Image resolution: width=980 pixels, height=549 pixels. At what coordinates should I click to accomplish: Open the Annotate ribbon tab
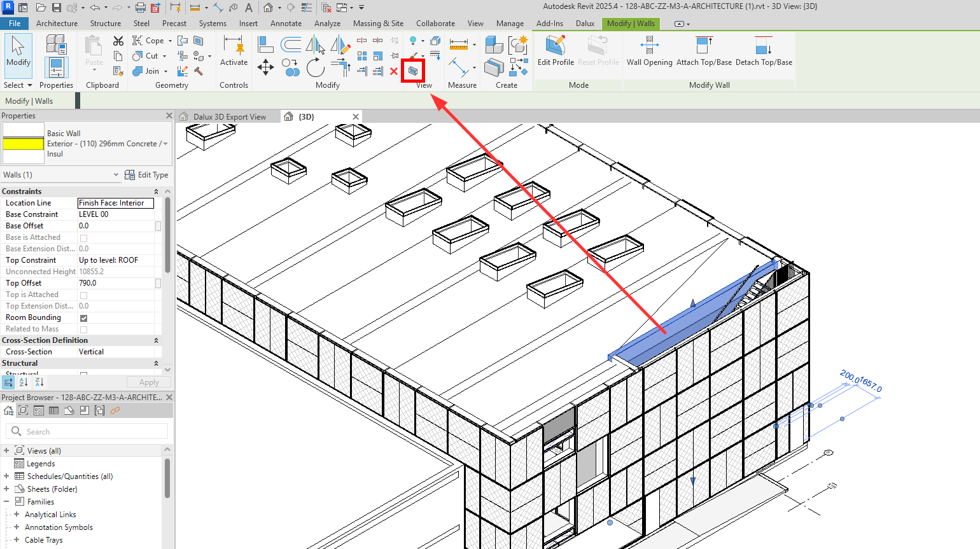point(286,24)
